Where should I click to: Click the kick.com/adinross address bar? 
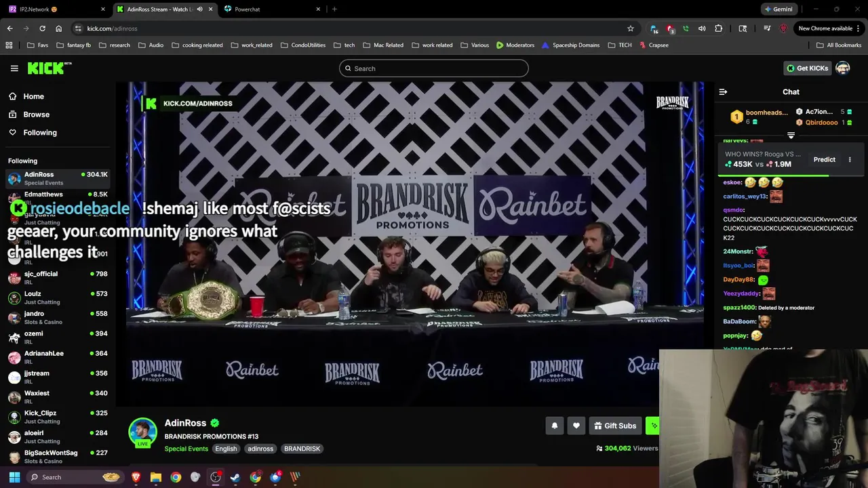[x=353, y=28]
